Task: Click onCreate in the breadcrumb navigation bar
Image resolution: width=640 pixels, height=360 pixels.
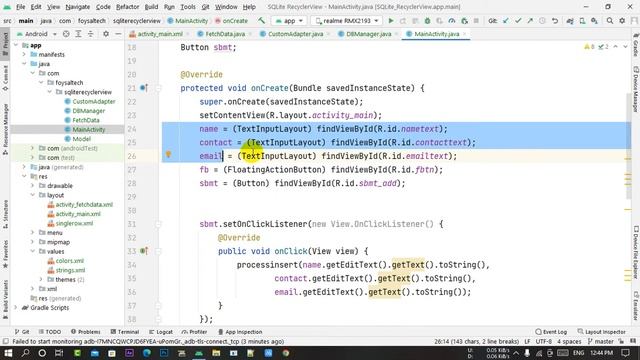Action: point(231,20)
